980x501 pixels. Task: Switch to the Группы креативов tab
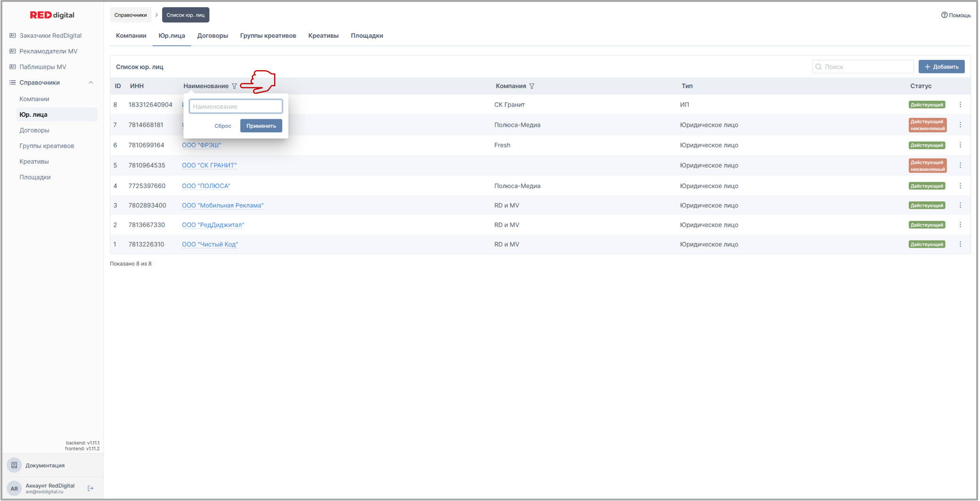click(268, 36)
